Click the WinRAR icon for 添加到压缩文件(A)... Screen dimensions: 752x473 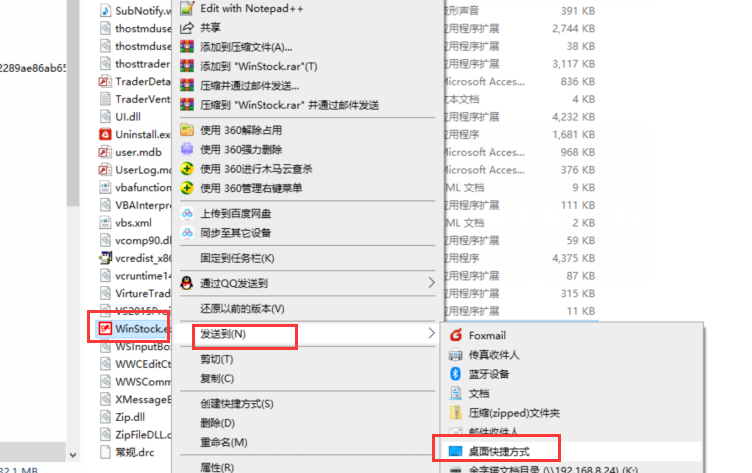(x=187, y=47)
